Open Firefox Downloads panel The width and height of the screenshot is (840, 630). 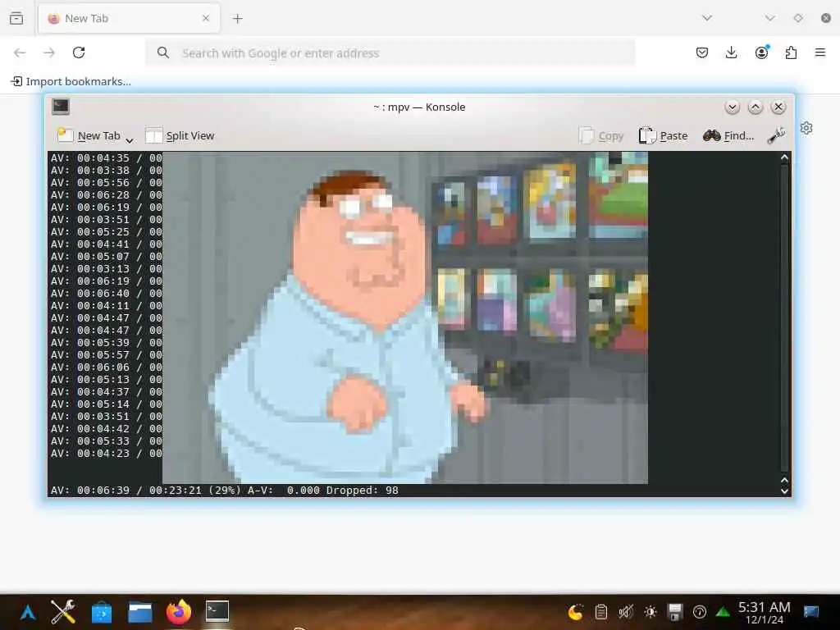731,52
